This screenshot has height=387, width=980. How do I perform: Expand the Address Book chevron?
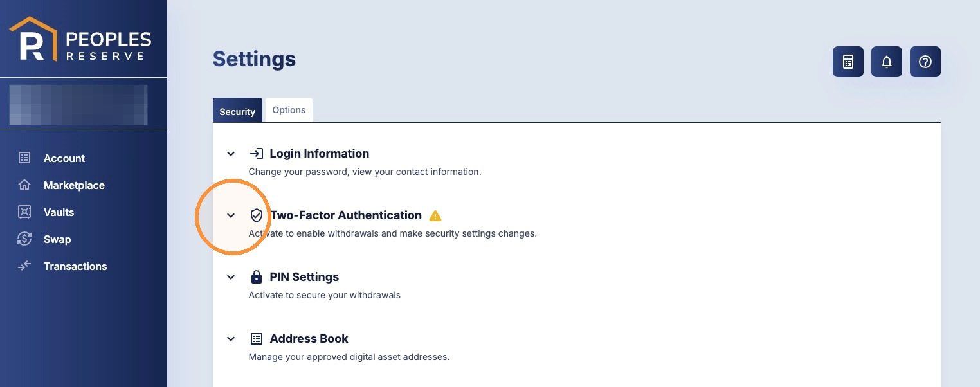coord(231,339)
